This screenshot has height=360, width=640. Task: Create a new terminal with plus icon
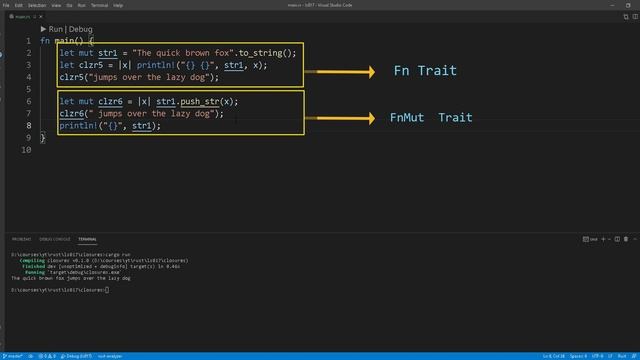click(x=603, y=239)
